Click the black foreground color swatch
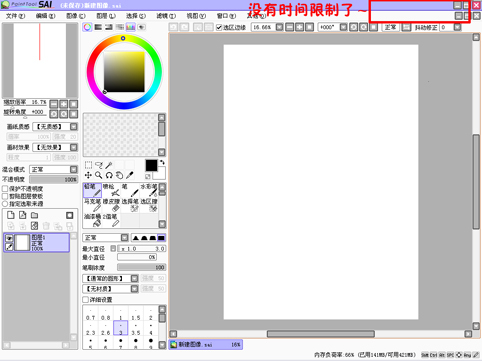Viewport: 482px width, 361px height. point(151,165)
